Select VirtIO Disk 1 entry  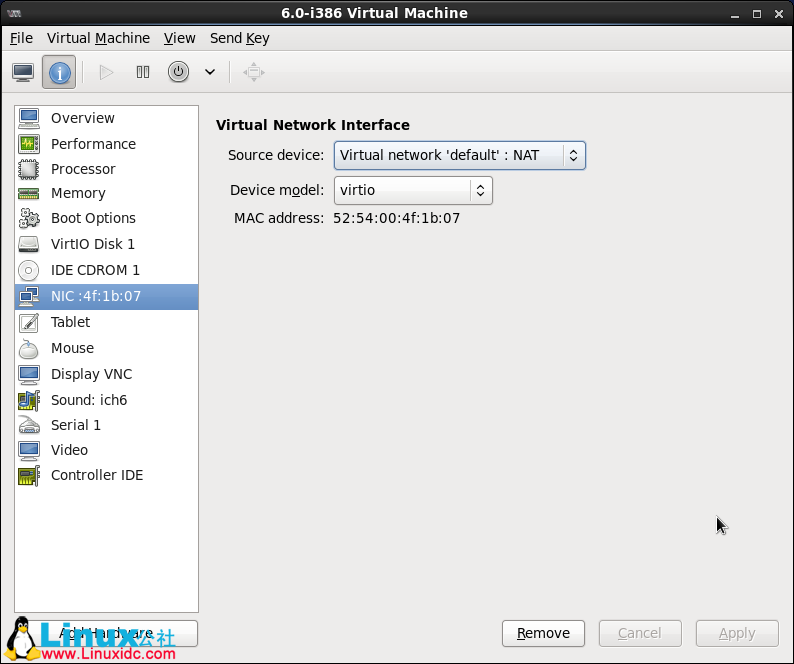(x=106, y=244)
